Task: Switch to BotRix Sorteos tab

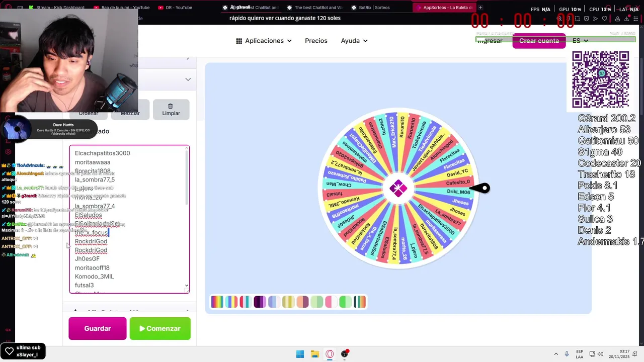Action: coord(371,8)
